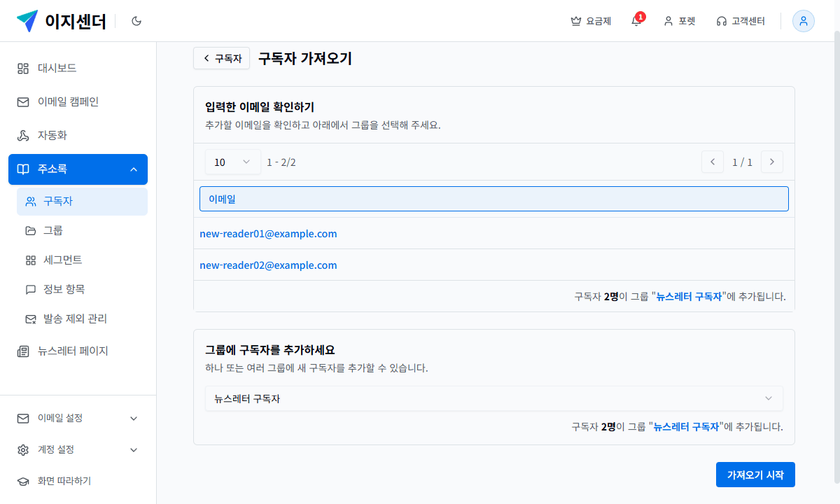Click the 1 - 2/2 range text
840x504 pixels.
(x=281, y=162)
